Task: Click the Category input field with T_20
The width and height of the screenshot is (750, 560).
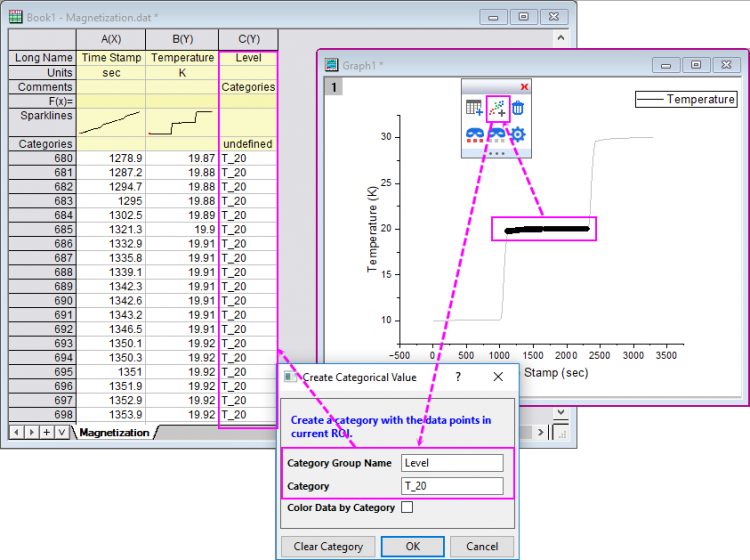Action: [452, 486]
